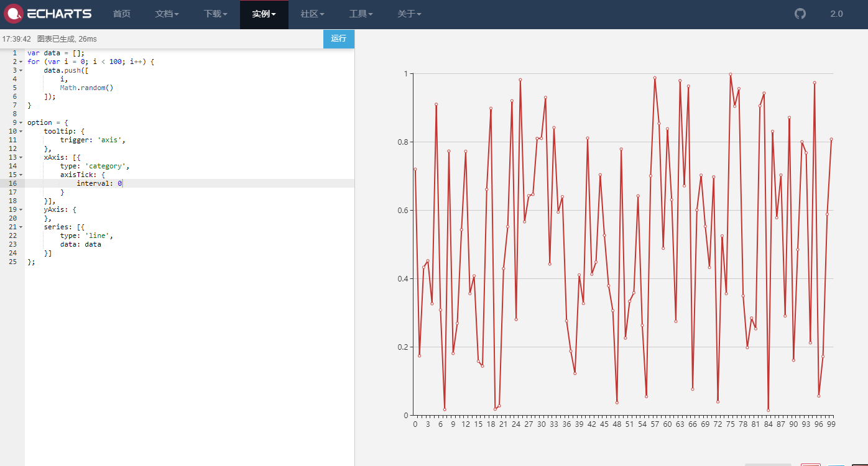
Task: Click a data point on the line chart
Action: [x=520, y=80]
